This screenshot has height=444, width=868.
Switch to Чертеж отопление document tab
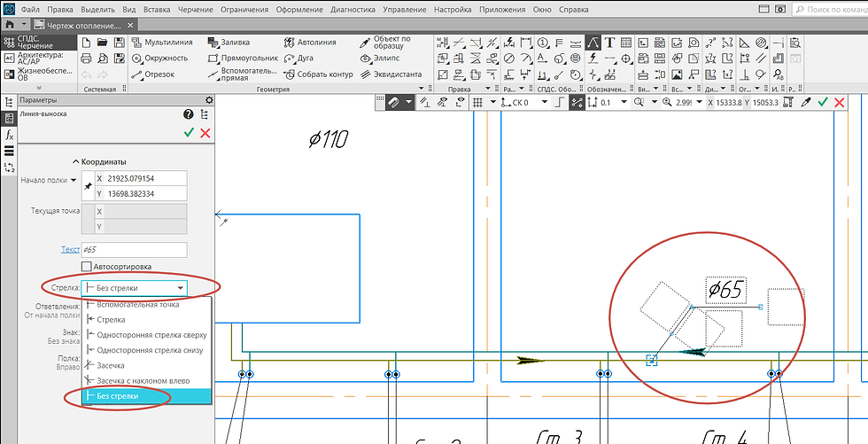[83, 26]
